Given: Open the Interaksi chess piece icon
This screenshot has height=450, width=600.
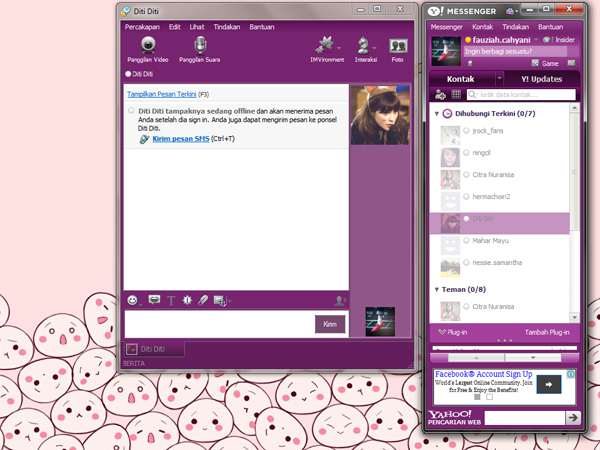Looking at the screenshot, I should coord(363,45).
